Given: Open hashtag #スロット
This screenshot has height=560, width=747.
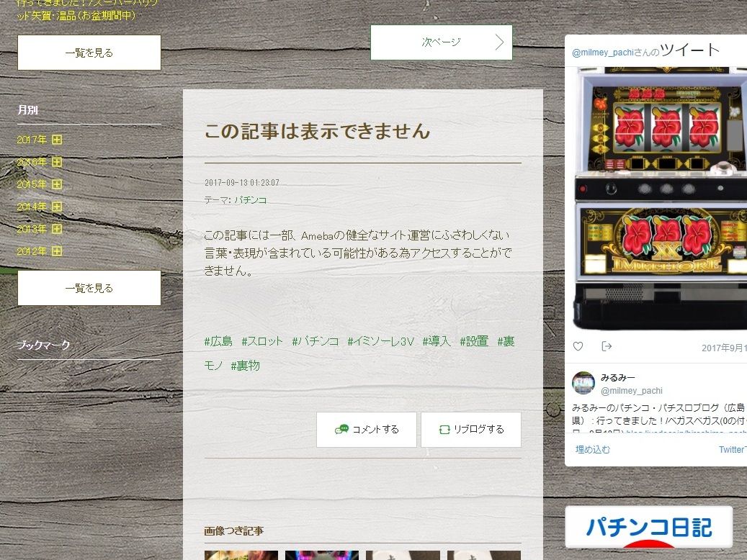Looking at the screenshot, I should (262, 341).
